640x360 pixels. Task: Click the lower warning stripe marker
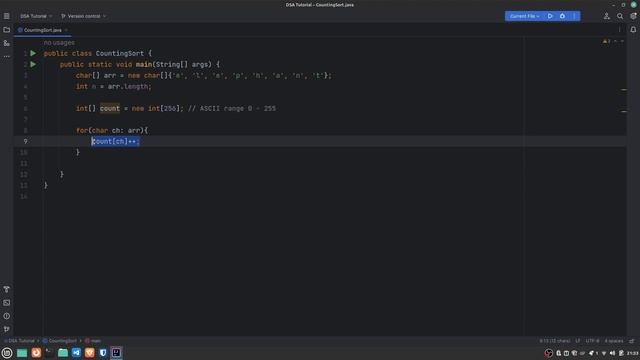(x=624, y=111)
